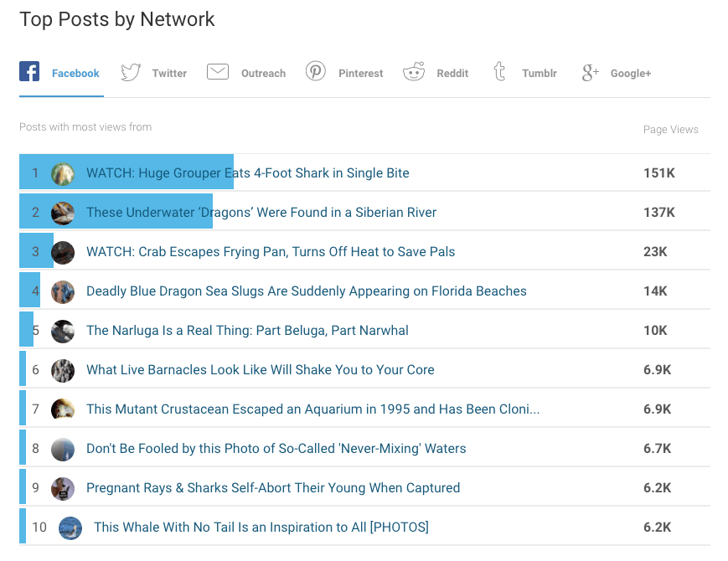
Task: Switch to the Twitter tab
Action: coord(169,74)
